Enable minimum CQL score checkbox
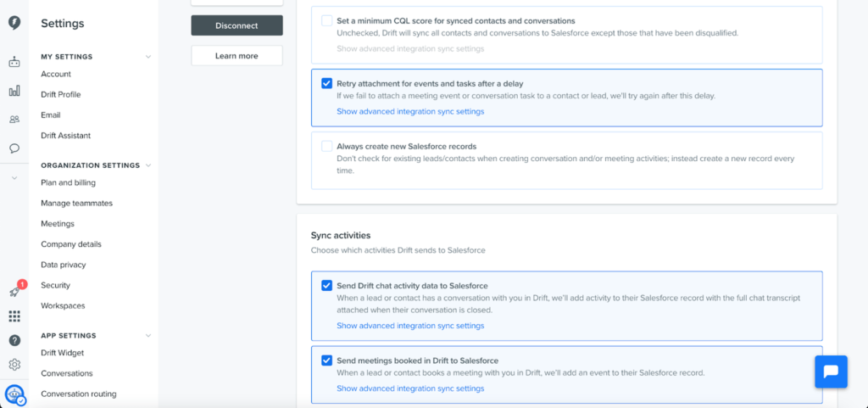Viewport: 868px width, 408px height. pyautogui.click(x=326, y=21)
